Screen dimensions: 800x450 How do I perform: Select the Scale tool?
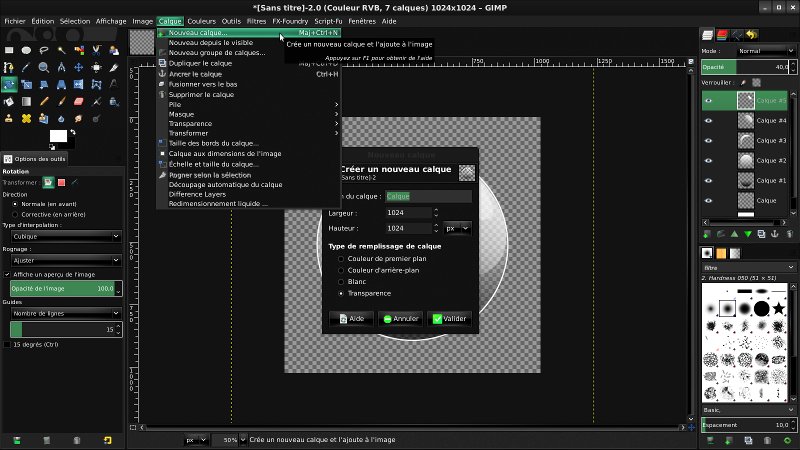point(27,84)
